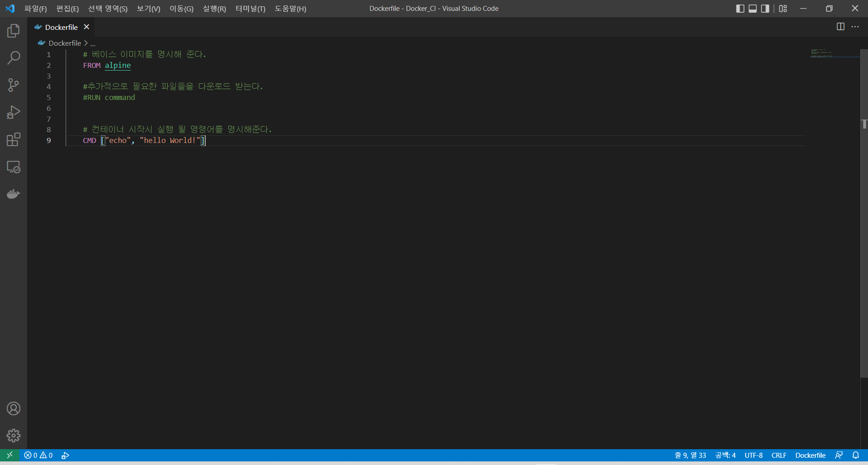868x465 pixels.
Task: Change encoding via UTF-8
Action: (x=754, y=455)
